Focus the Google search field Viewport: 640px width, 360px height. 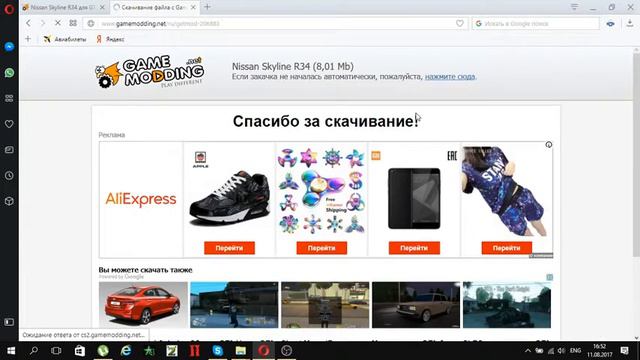pyautogui.click(x=536, y=24)
